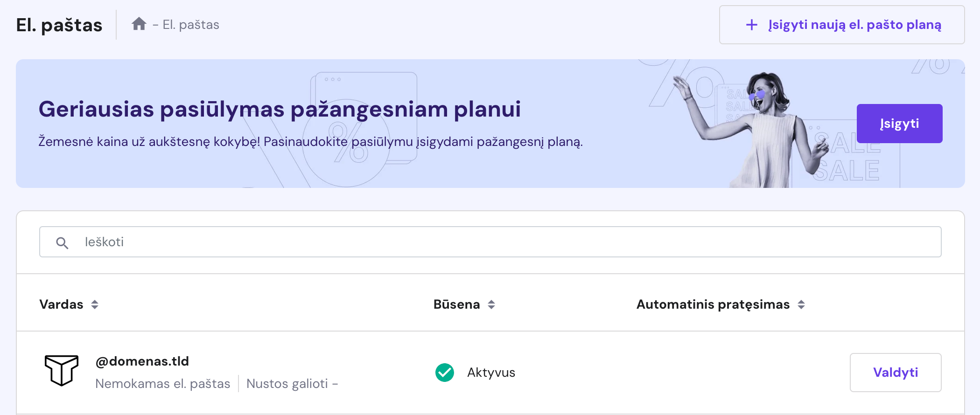Click the Vardas column header
The image size is (980, 415).
61,304
